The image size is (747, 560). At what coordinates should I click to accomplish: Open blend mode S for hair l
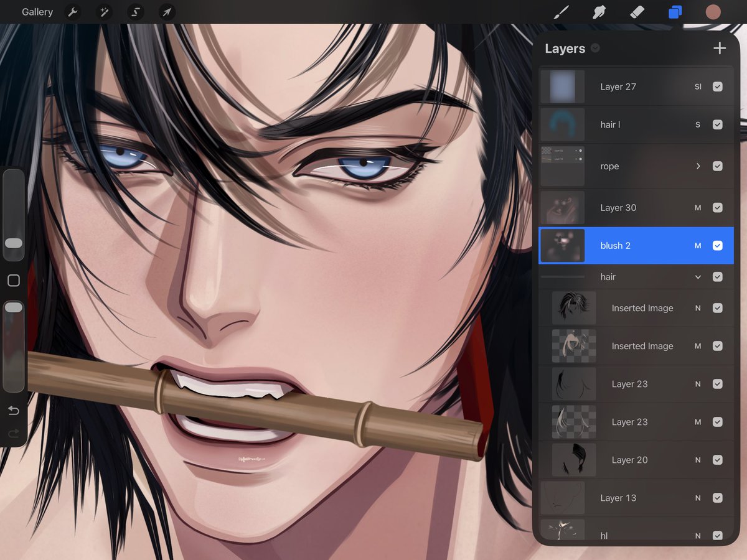click(x=698, y=124)
